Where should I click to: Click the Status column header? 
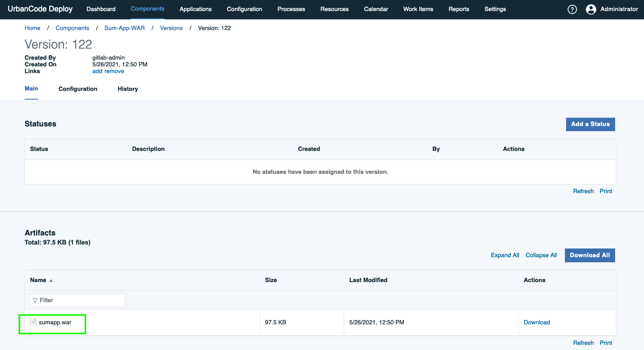(x=39, y=149)
